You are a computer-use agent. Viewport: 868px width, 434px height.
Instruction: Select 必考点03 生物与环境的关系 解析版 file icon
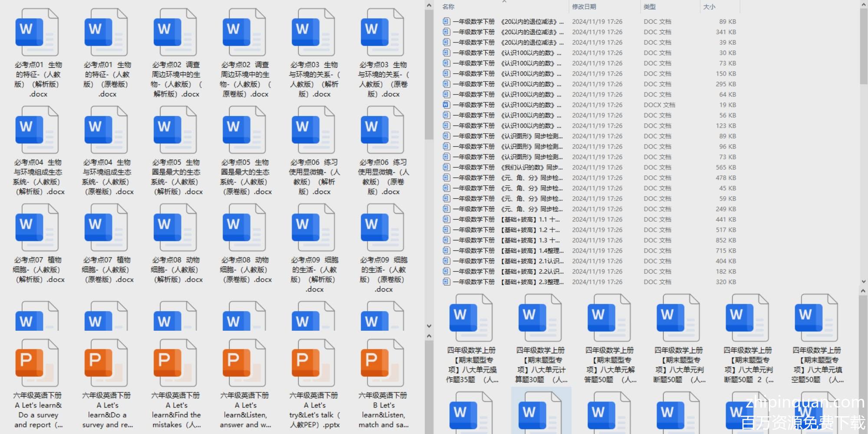click(x=313, y=33)
